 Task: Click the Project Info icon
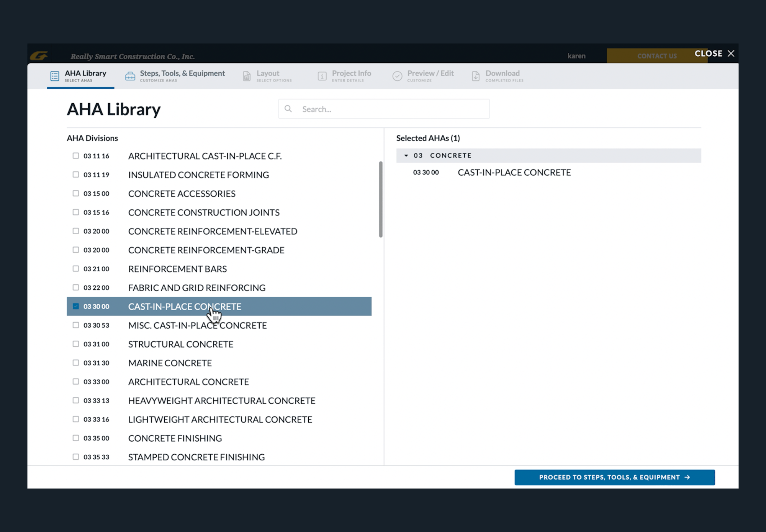click(x=322, y=76)
